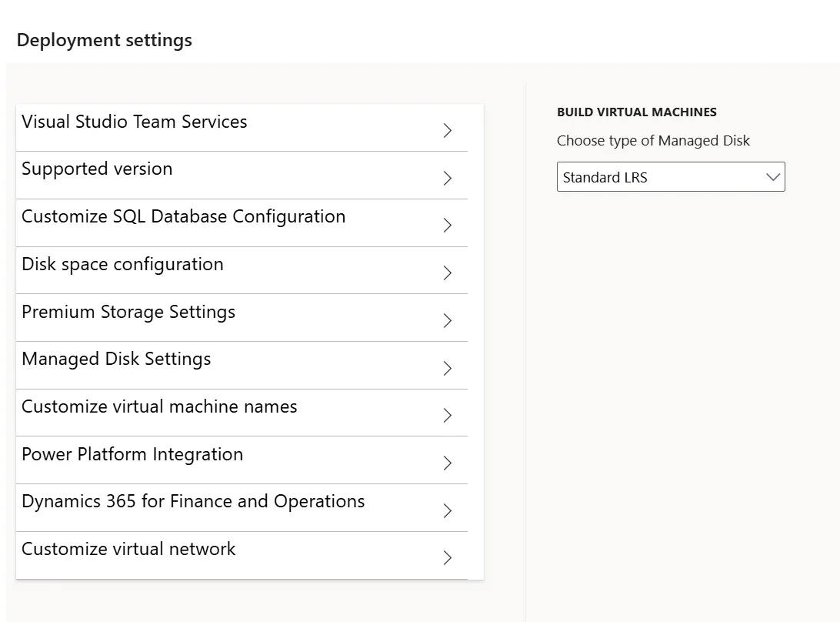The height and width of the screenshot is (622, 840).
Task: Click chevron beside Disk space configuration
Action: point(448,273)
